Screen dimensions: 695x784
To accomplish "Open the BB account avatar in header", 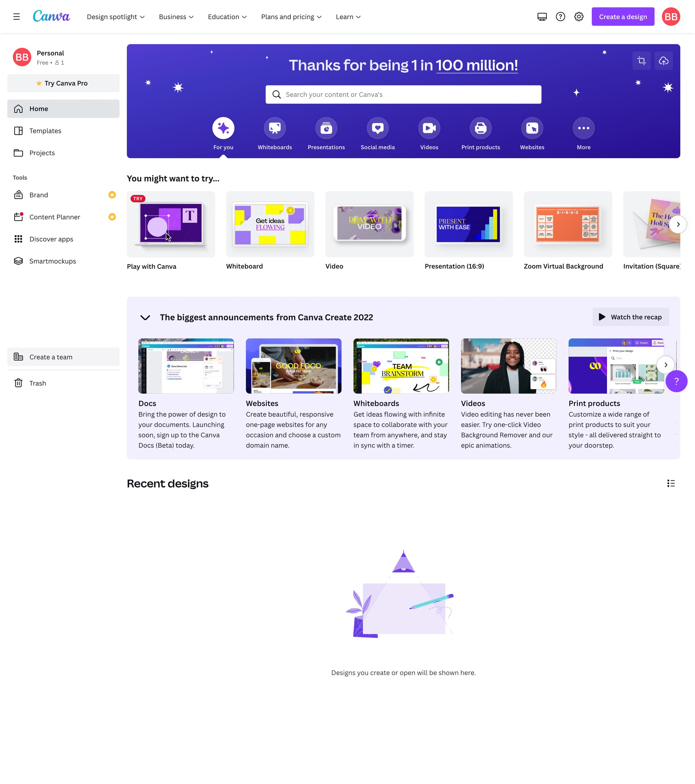I will pyautogui.click(x=671, y=17).
